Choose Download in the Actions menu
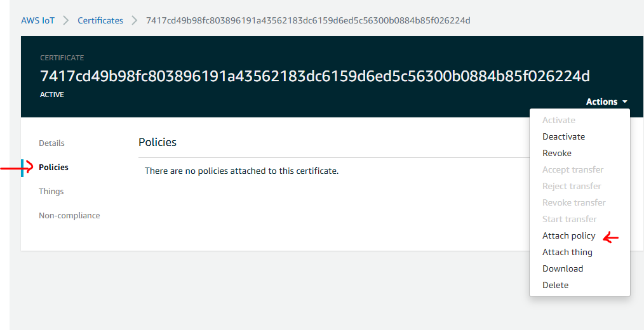644x330 pixels. coord(562,268)
